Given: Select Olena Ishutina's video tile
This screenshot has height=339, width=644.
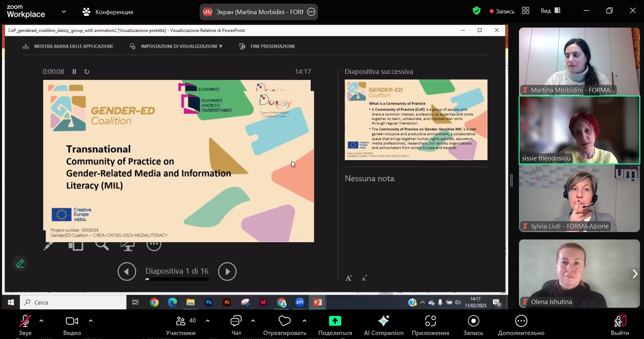Looking at the screenshot, I should (x=579, y=273).
